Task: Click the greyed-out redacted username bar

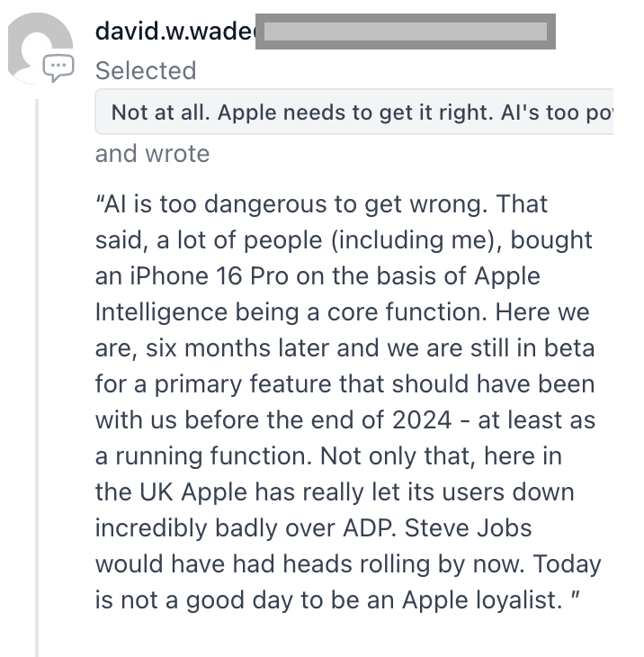Action: [x=406, y=31]
